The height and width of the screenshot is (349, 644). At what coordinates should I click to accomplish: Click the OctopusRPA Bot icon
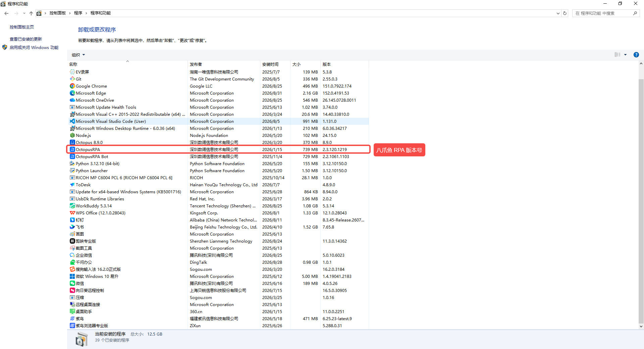[x=72, y=156]
